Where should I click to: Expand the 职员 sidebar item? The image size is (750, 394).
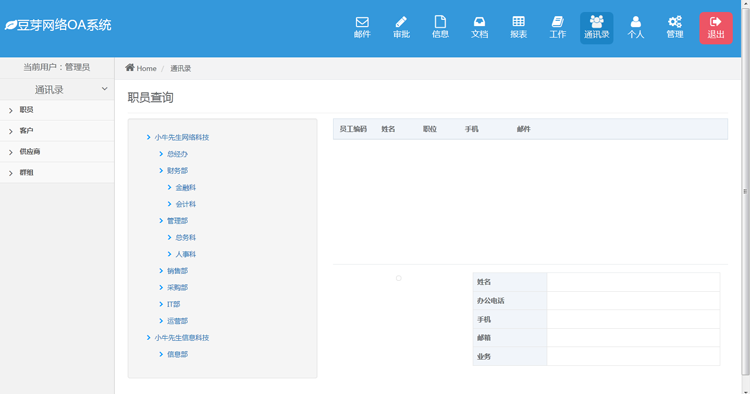(57, 110)
